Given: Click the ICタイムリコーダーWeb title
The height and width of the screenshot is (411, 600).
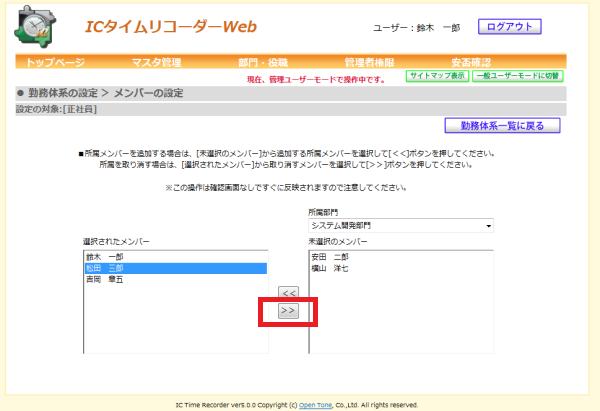Looking at the screenshot, I should [x=171, y=27].
